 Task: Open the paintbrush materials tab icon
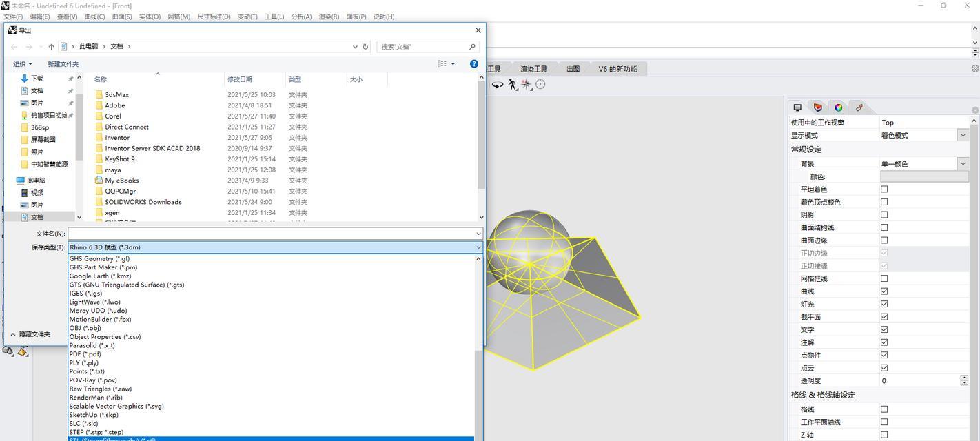[859, 107]
